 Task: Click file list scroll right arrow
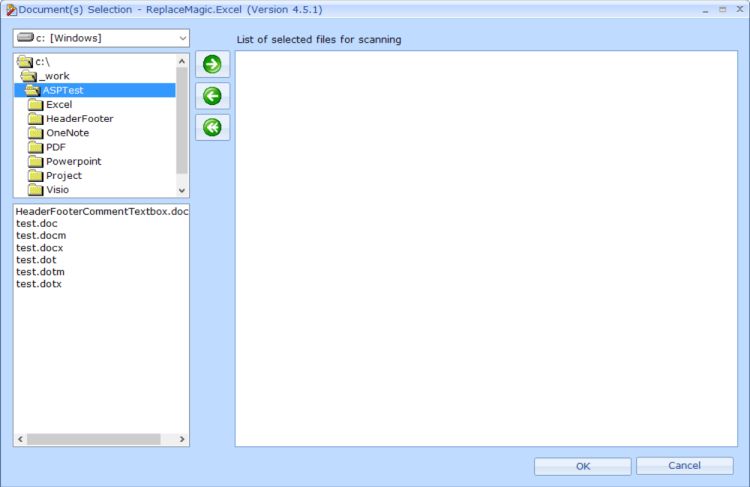pyautogui.click(x=182, y=439)
